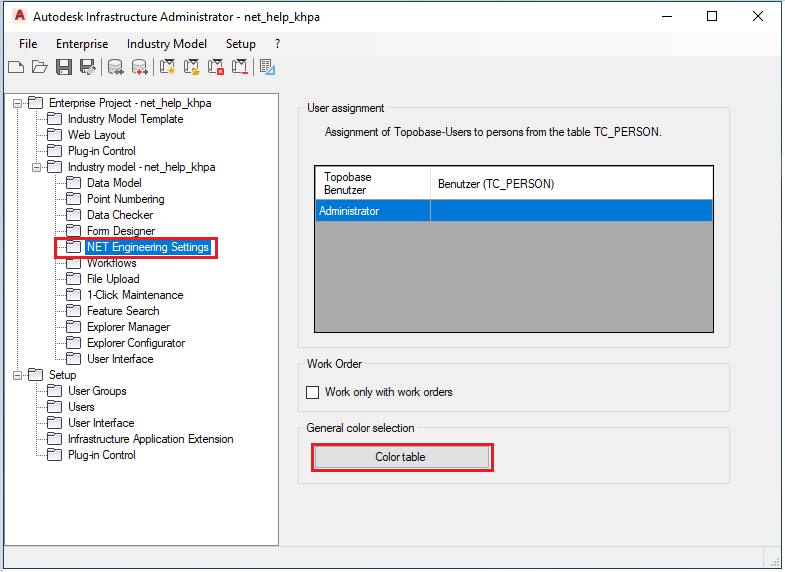Collapse the Setup tree node

click(x=17, y=375)
